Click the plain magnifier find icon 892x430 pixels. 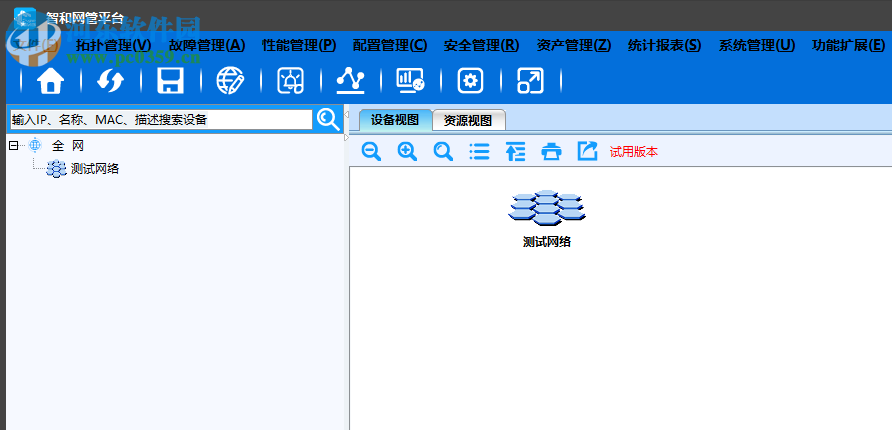443,152
